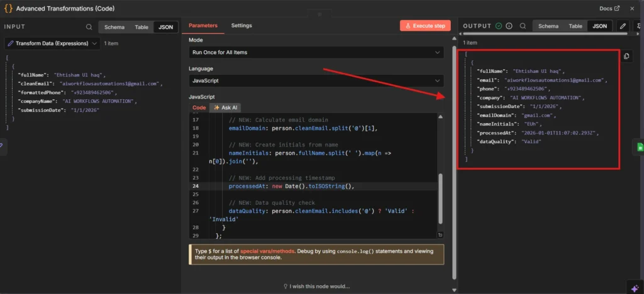The width and height of the screenshot is (644, 294).
Task: Click the output info icon
Action: [509, 26]
